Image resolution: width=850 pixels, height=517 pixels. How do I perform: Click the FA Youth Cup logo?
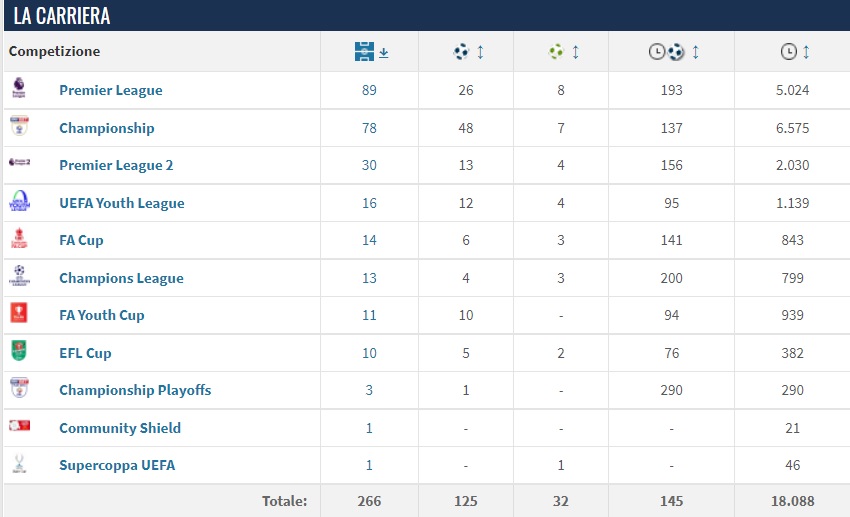coord(19,315)
